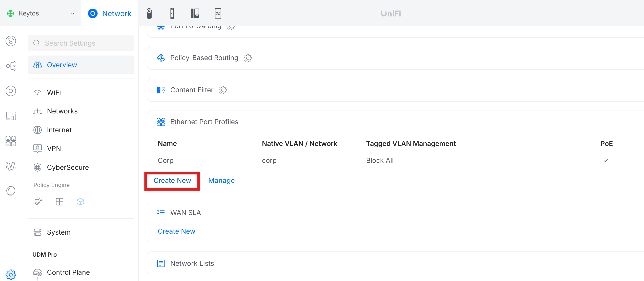The height and width of the screenshot is (281, 644).
Task: Select the topology icon in the left sidebar
Action: 11,66
